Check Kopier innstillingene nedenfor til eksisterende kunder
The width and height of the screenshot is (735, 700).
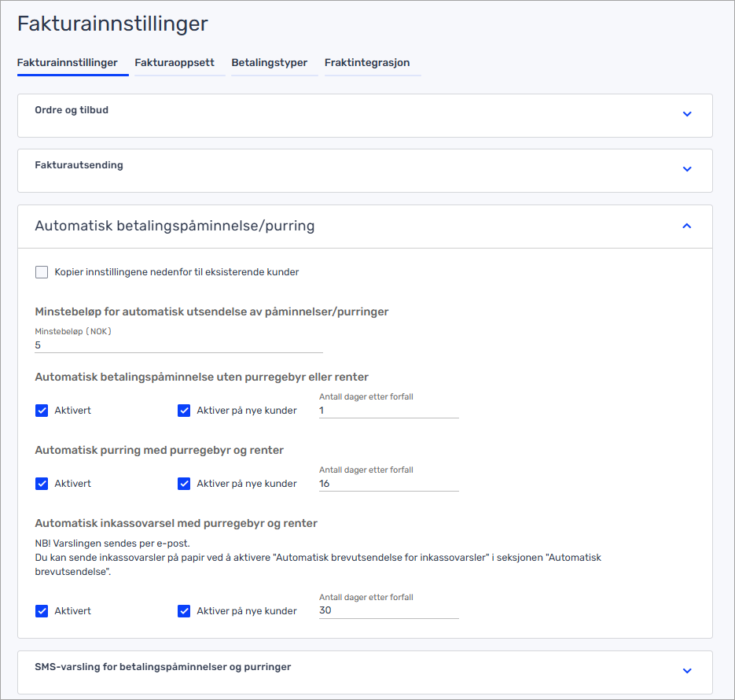42,272
